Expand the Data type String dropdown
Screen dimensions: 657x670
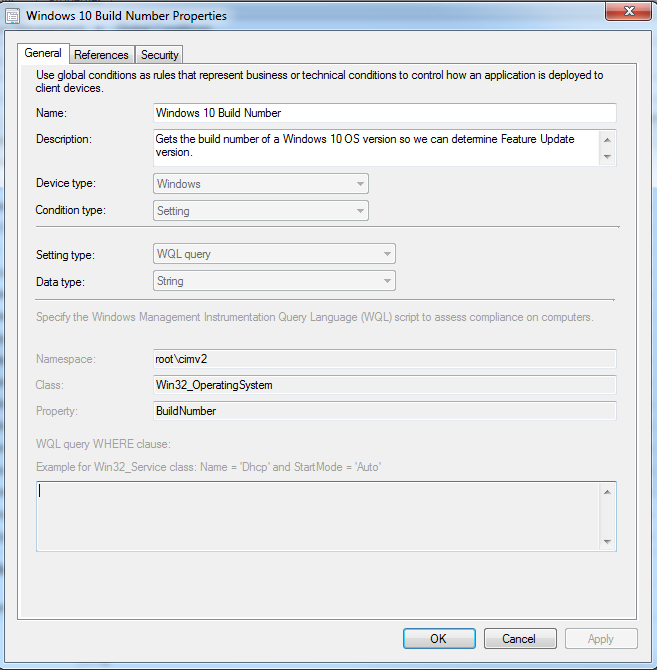(x=274, y=281)
